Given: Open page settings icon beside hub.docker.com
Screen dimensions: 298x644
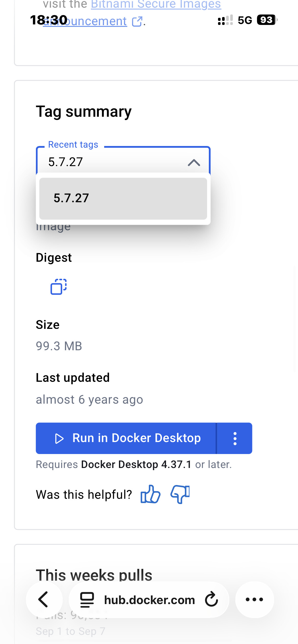Looking at the screenshot, I should (x=87, y=600).
